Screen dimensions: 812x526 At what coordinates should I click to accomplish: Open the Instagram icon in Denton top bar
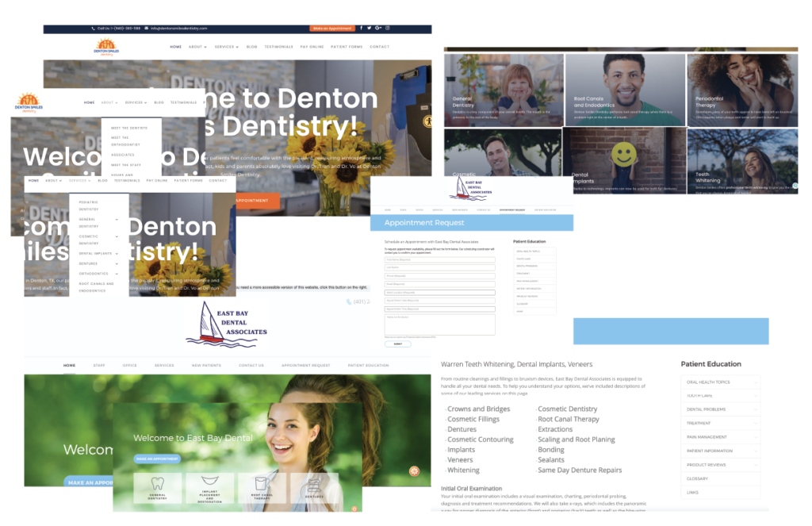[x=387, y=28]
